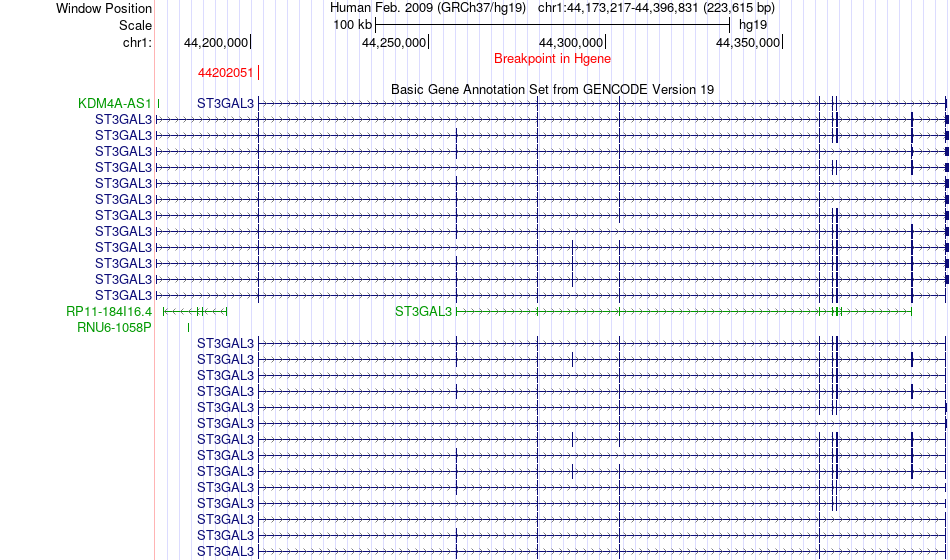
Task: Click the 100 kb scale bar label
Action: (x=352, y=24)
